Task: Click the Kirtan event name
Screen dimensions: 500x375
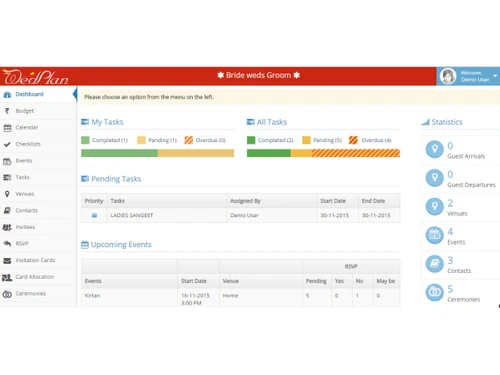Action: (x=92, y=296)
